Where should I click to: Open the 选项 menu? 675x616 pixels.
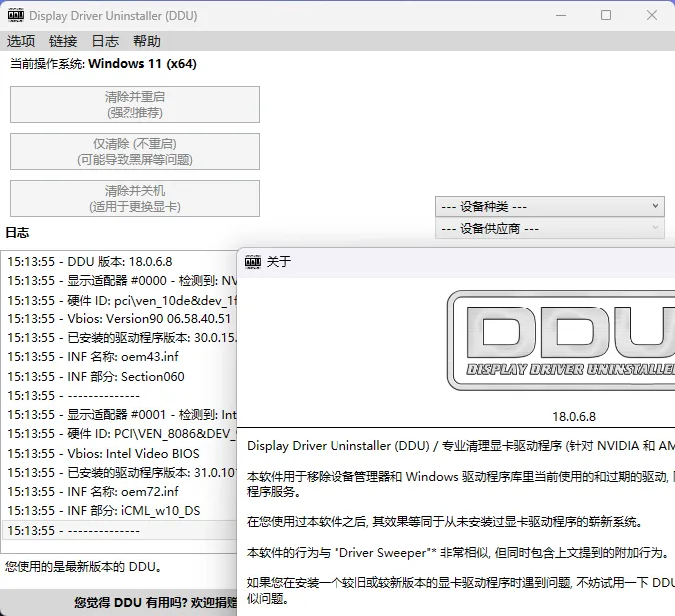pos(21,41)
